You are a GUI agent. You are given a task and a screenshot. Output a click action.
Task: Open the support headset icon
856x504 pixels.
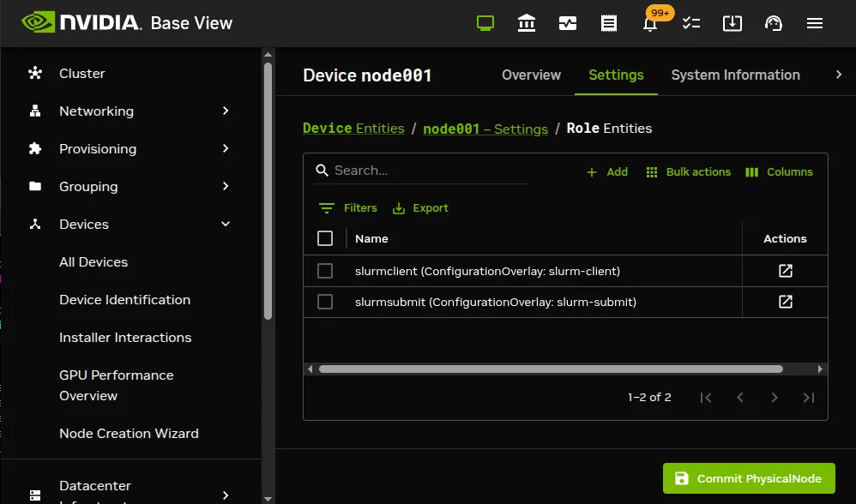(x=774, y=23)
